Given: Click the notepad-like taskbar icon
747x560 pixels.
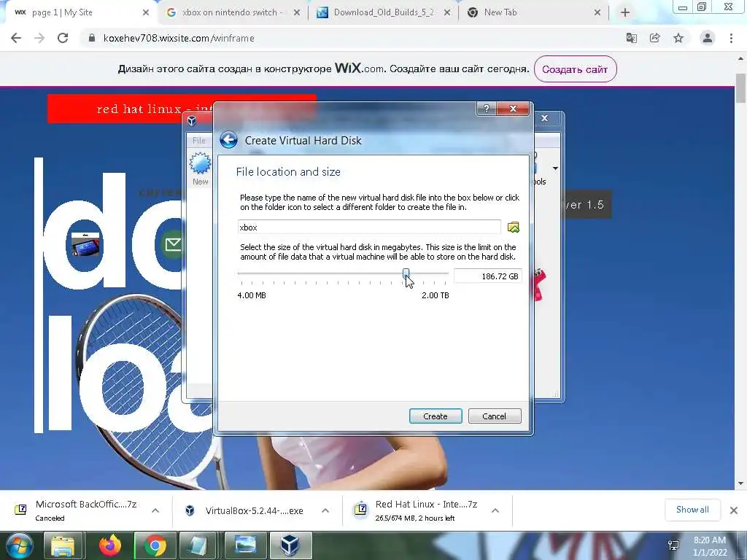Looking at the screenshot, I should click(196, 545).
